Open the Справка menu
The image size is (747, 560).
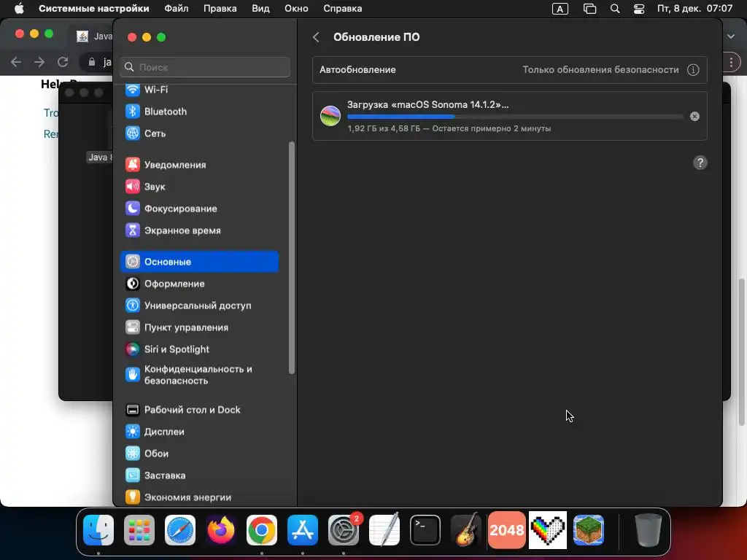343,9
